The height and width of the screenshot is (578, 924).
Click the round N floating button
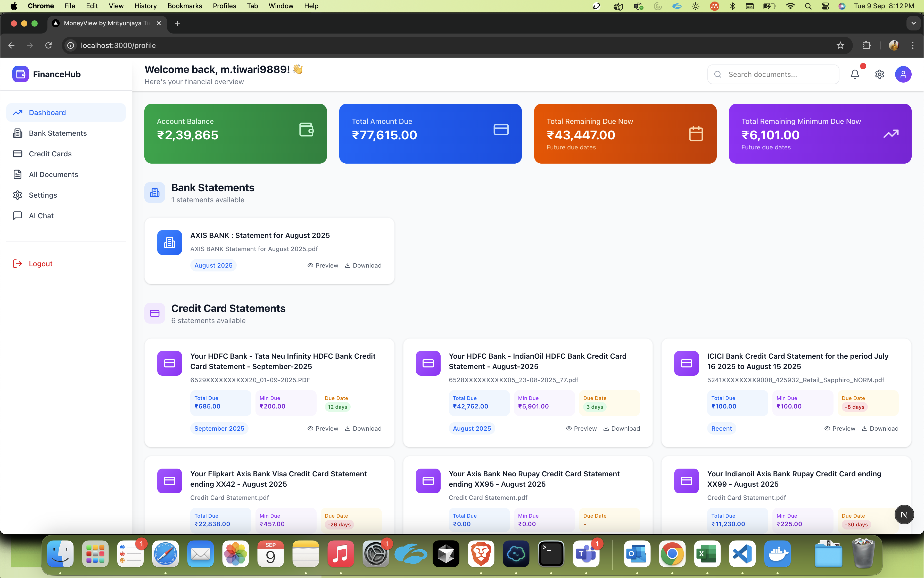[x=904, y=515]
